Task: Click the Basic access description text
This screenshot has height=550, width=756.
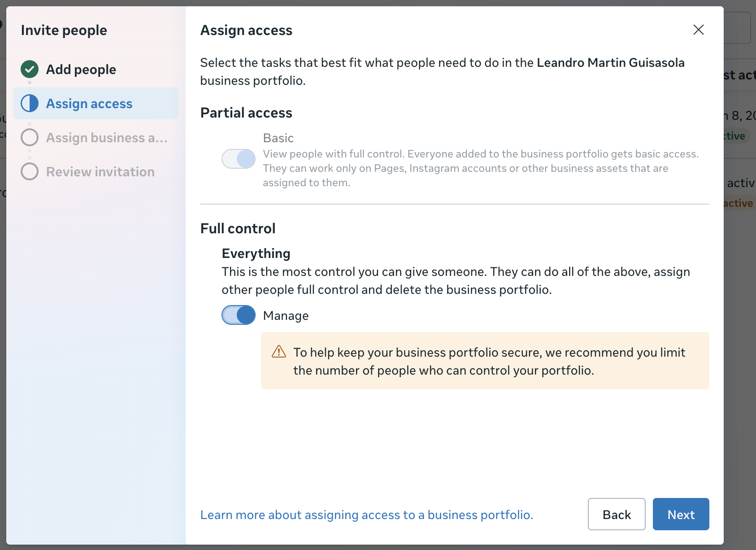Action: (x=481, y=168)
